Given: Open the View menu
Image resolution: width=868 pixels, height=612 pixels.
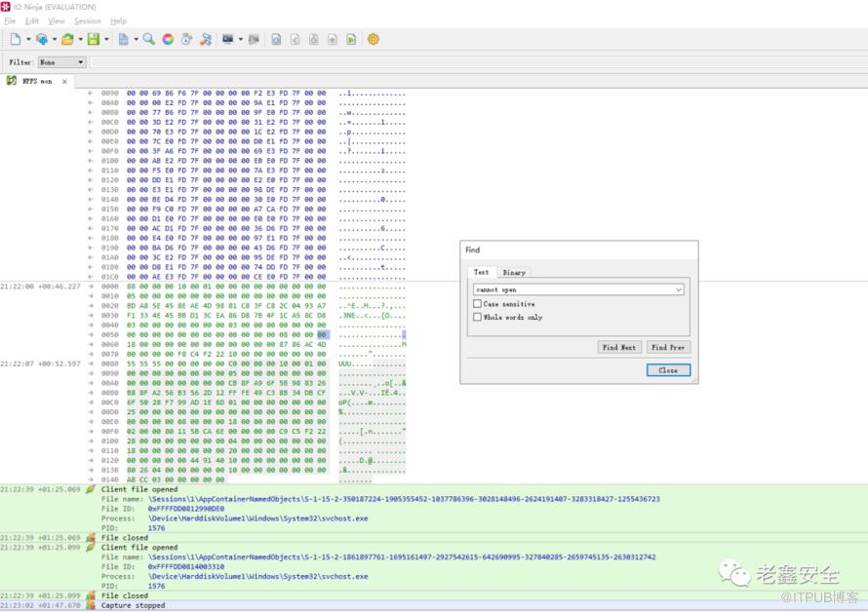Looking at the screenshot, I should (57, 20).
